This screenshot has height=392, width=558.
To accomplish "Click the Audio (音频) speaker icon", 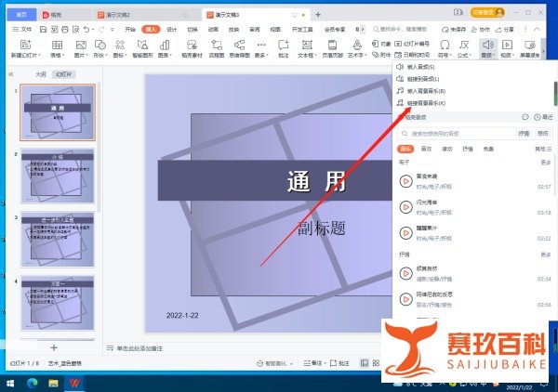I will pos(488,45).
